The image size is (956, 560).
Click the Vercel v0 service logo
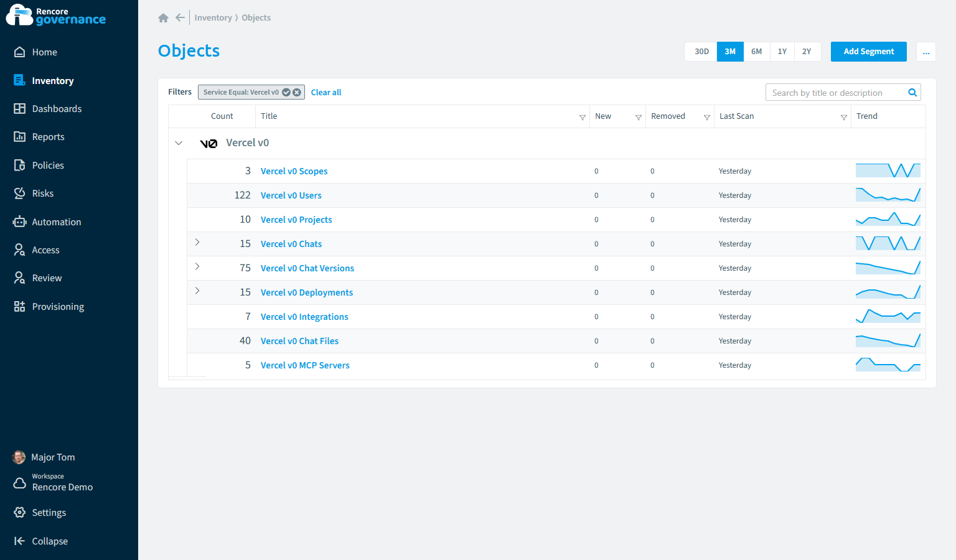coord(209,144)
